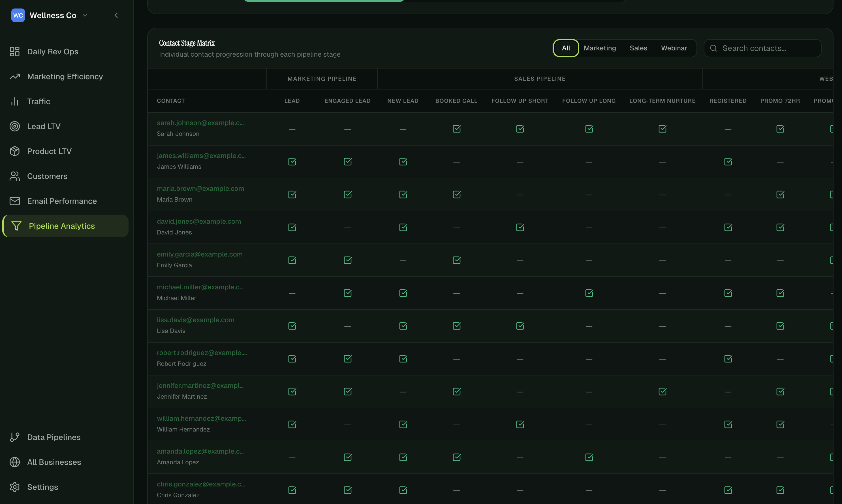Click the Pipeline Analytics funnel icon
The width and height of the screenshot is (842, 504).
16,226
